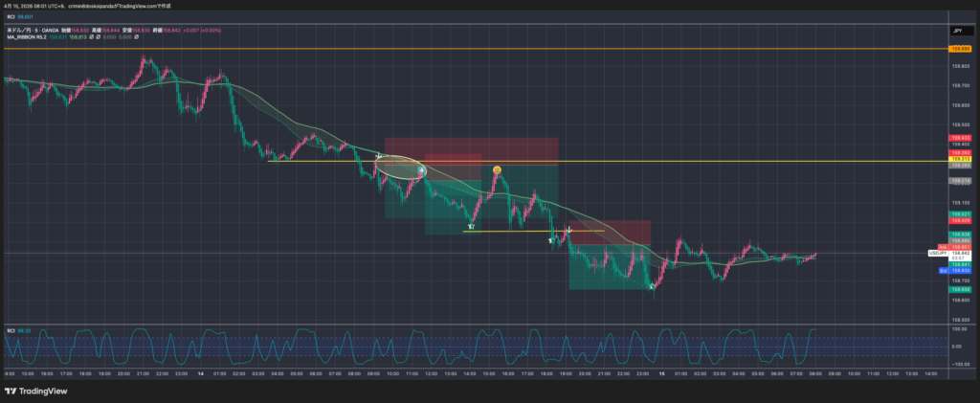Click the red Ask price tag
980x403 pixels.
point(942,247)
